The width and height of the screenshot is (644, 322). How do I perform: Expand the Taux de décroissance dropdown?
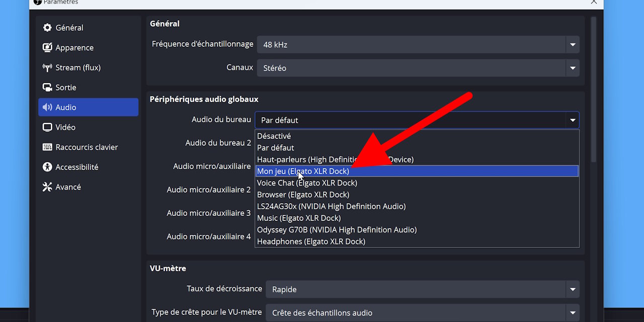(572, 289)
